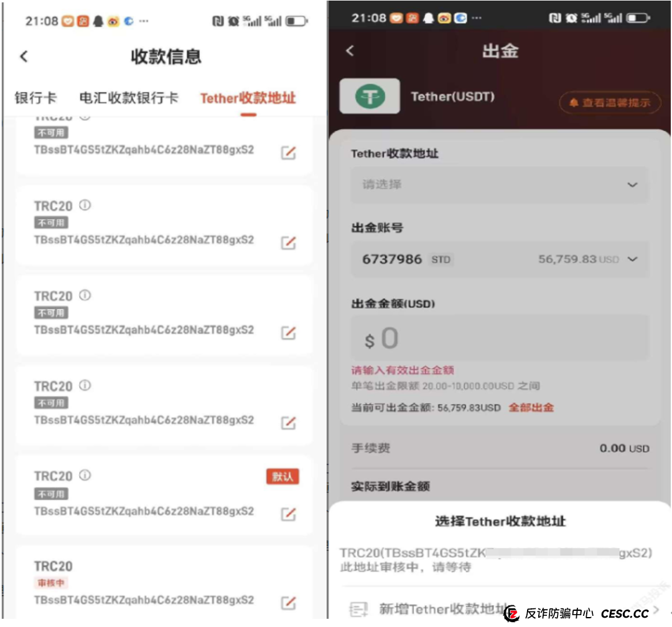Screen dimensions: 672x627
Task: Tap the back arrow on 出金 screen
Action: [350, 51]
